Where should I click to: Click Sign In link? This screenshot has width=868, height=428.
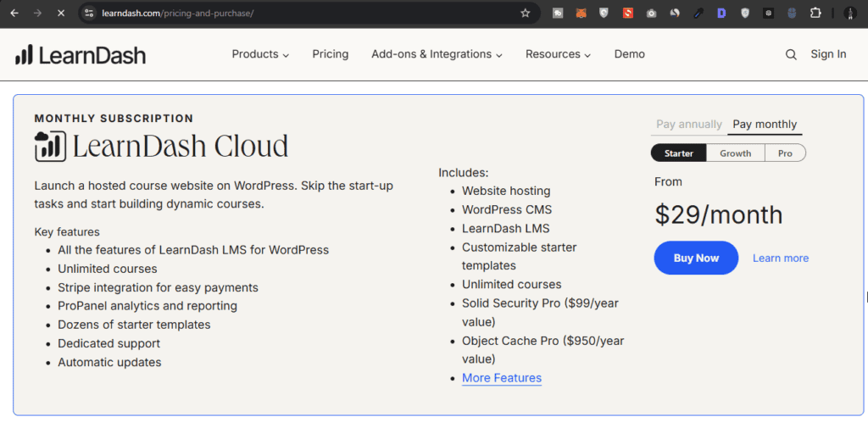click(828, 54)
